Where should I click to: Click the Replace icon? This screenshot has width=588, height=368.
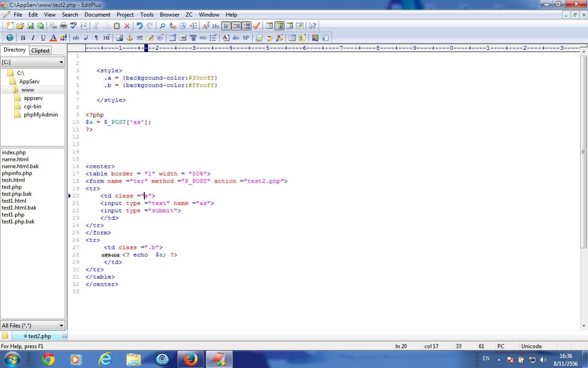173,26
